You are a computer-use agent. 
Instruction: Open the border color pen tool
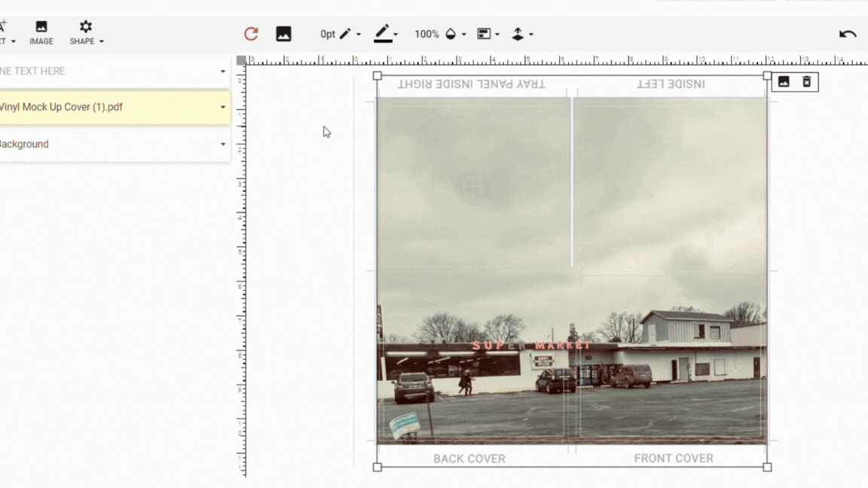coord(383,34)
